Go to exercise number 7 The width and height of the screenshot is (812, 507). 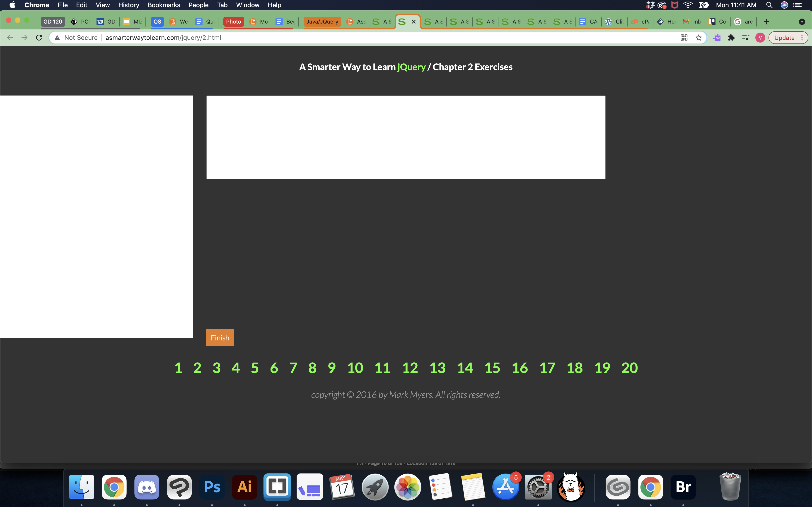pyautogui.click(x=293, y=368)
